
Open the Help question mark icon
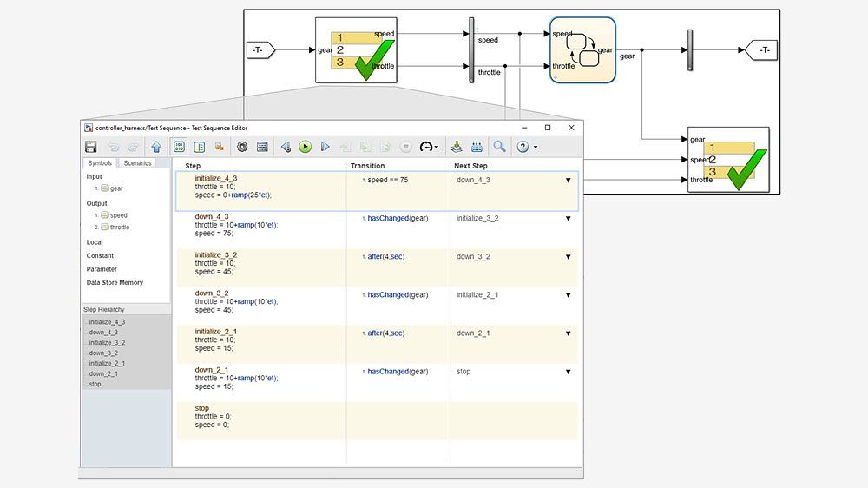(x=523, y=147)
